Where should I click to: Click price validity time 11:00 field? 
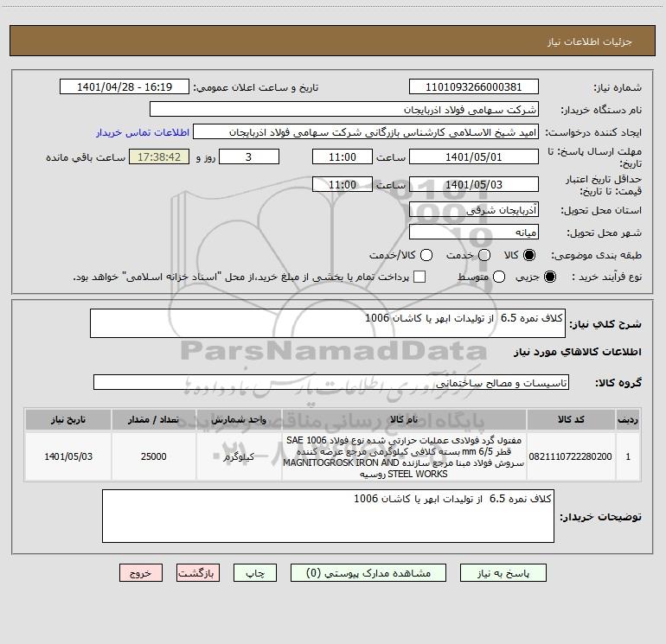(x=343, y=185)
